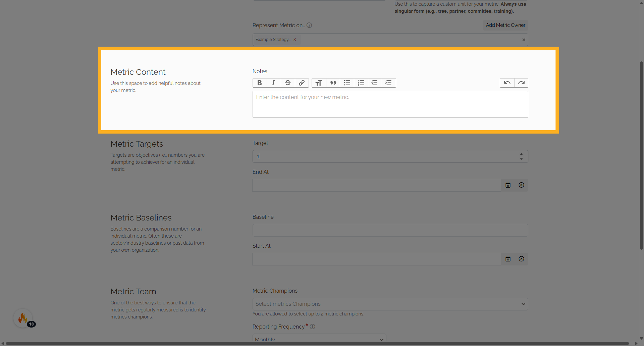
Task: Start a numbered list in Notes
Action: pyautogui.click(x=361, y=83)
